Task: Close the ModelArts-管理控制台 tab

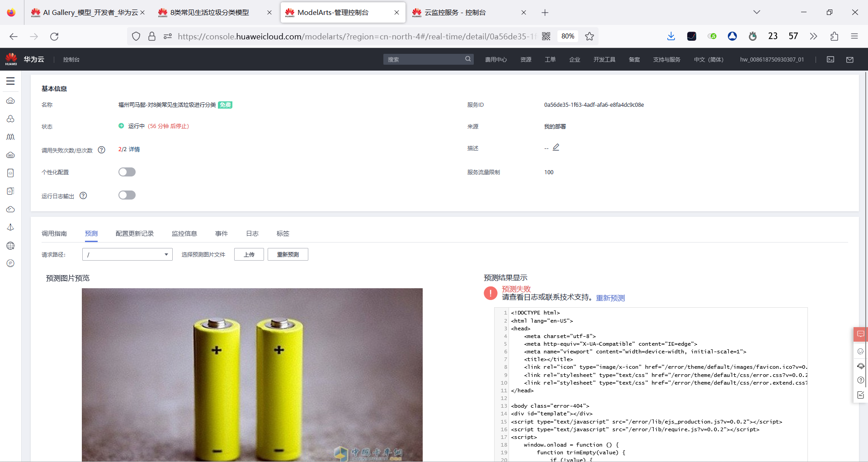Action: click(x=396, y=13)
